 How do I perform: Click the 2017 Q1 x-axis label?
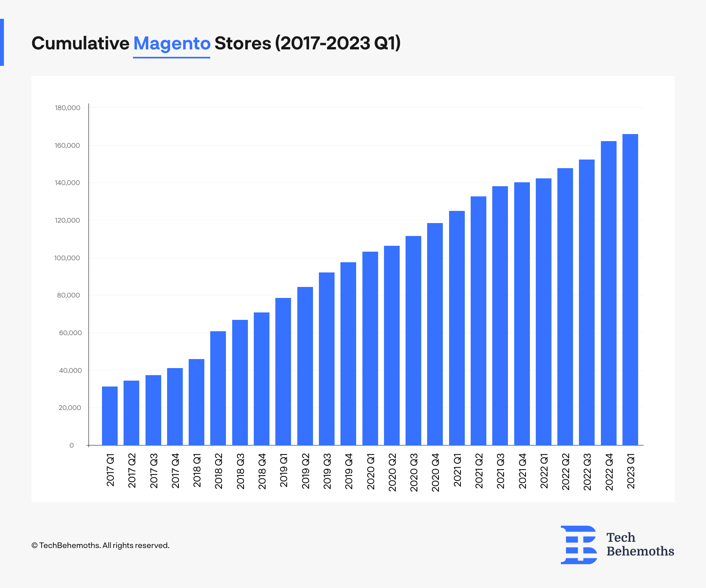pyautogui.click(x=110, y=470)
